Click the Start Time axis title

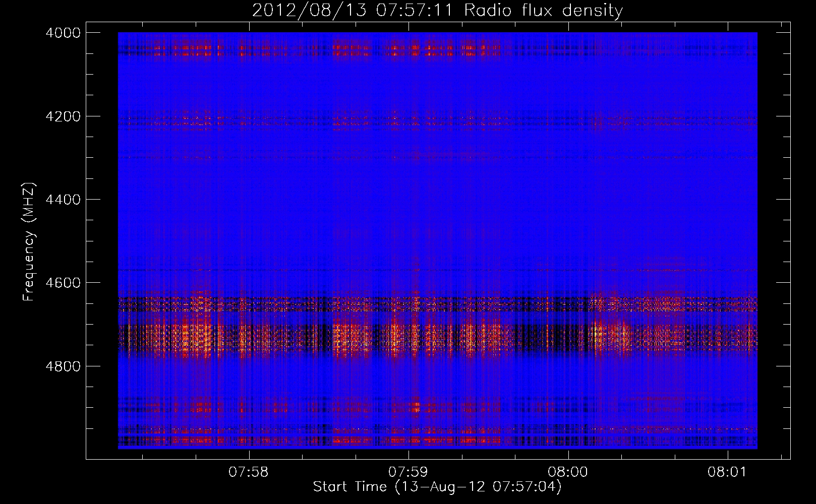pyautogui.click(x=437, y=487)
